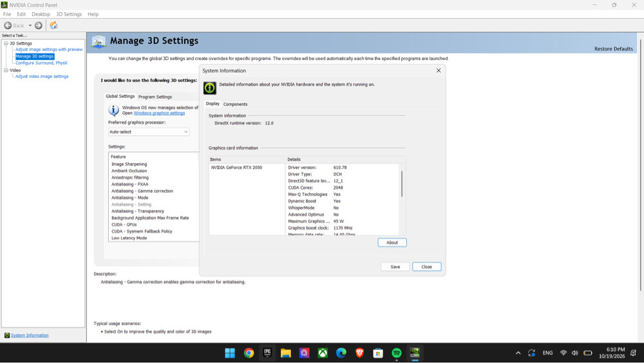Open the Windows Start menu
Viewport: 644px width, 363px height.
tap(230, 353)
